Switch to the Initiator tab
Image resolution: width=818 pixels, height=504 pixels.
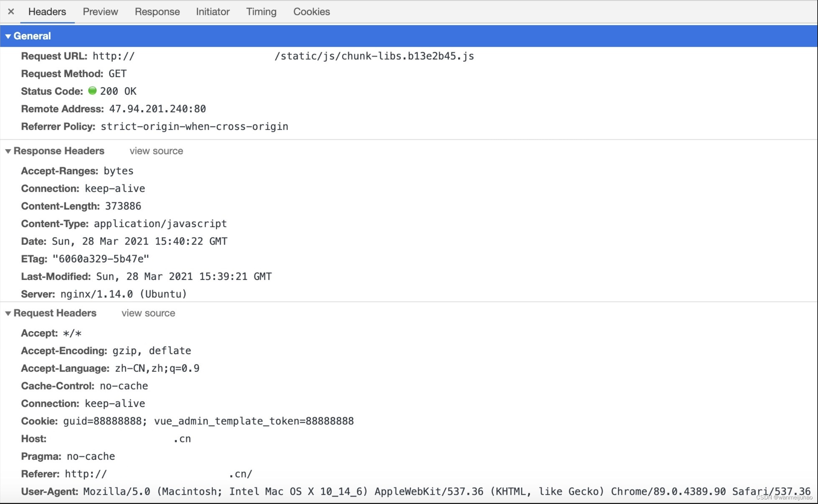click(213, 12)
